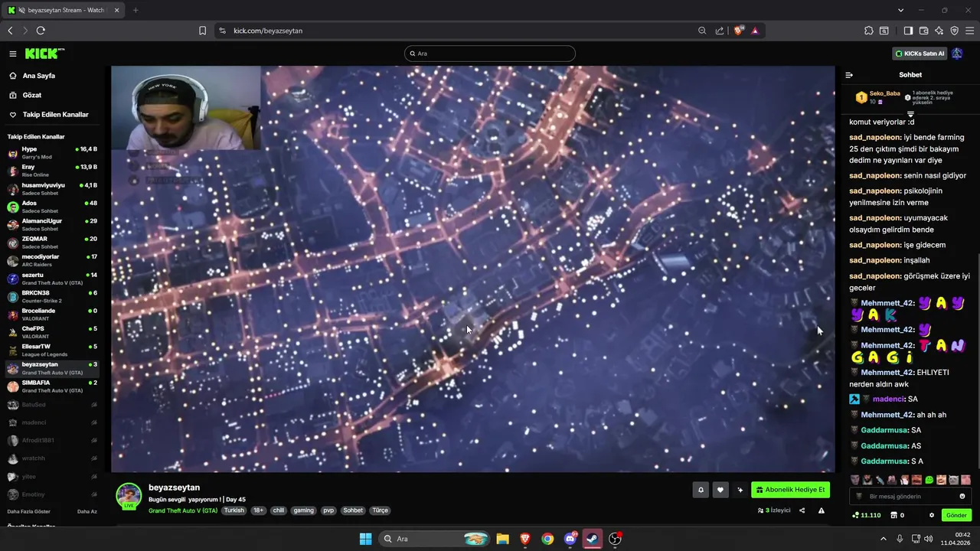
Task: Expand the gift leaderboard handle under Seko_Baba
Action: 910,113
